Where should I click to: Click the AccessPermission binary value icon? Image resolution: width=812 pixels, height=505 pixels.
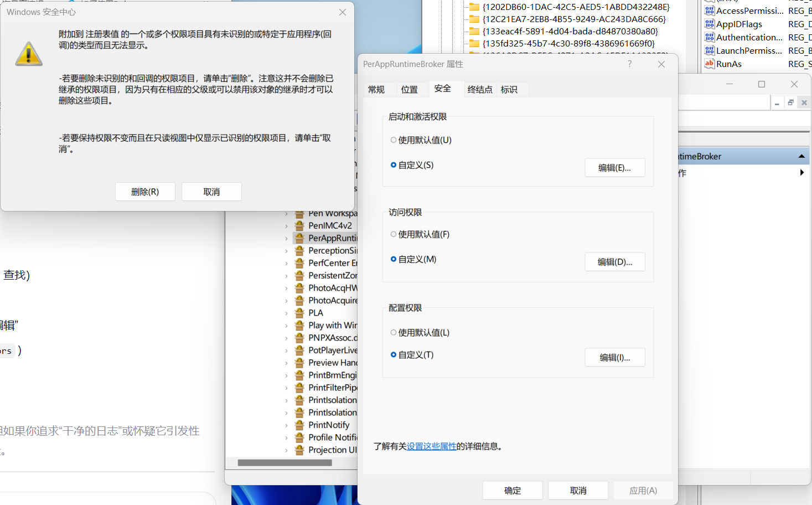710,11
